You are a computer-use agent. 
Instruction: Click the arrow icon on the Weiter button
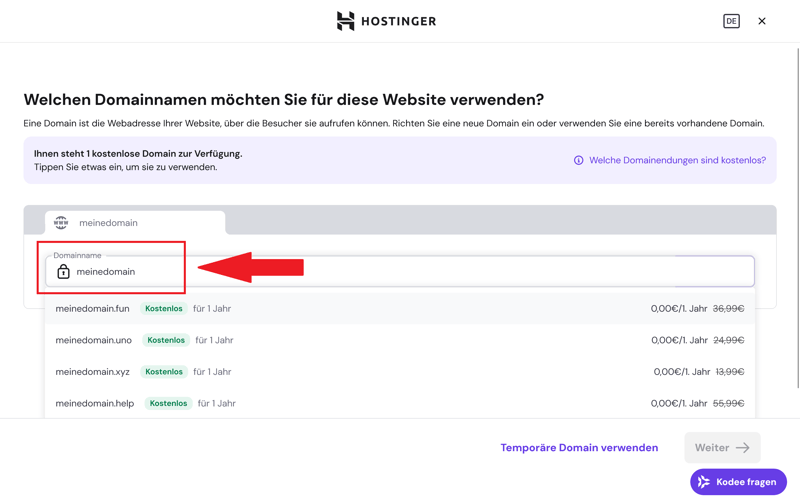coord(743,448)
